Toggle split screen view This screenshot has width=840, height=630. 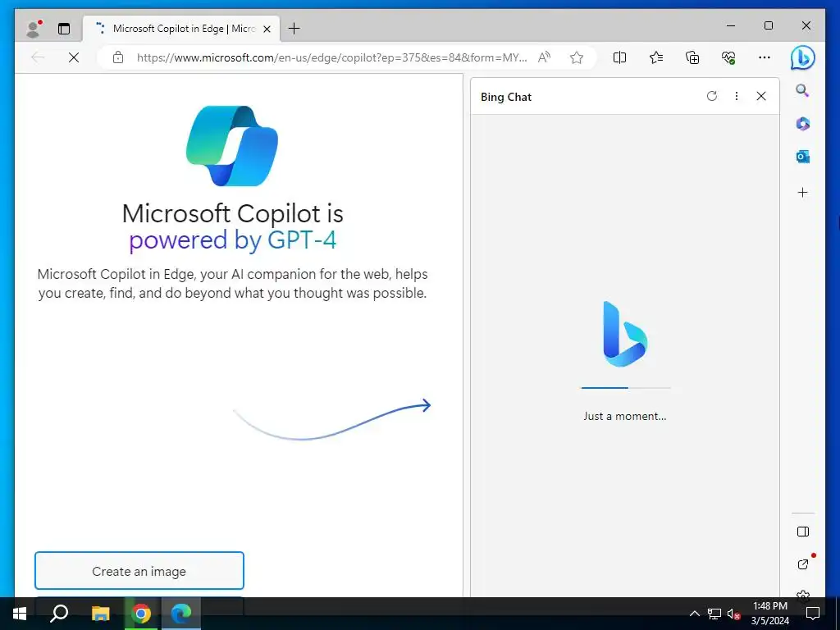(x=619, y=57)
